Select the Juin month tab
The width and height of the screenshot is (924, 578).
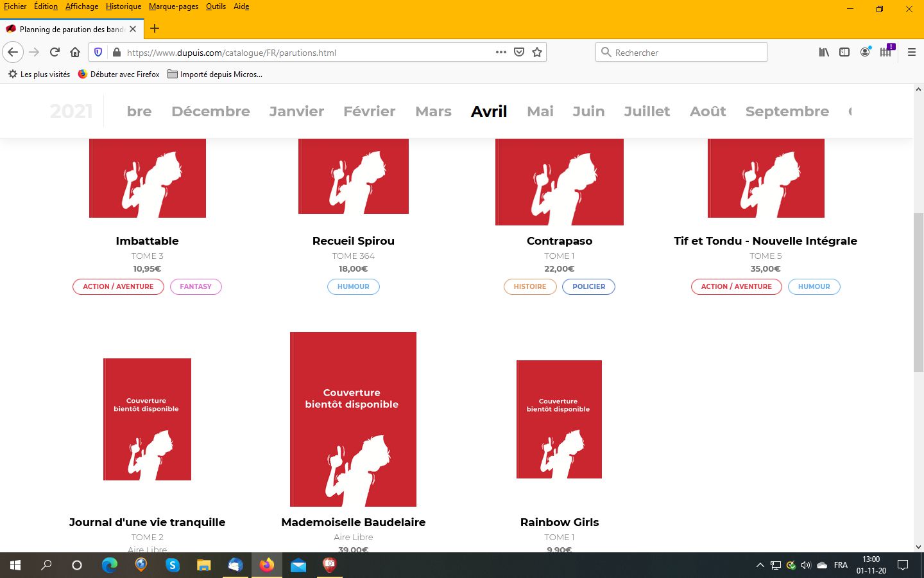(588, 111)
